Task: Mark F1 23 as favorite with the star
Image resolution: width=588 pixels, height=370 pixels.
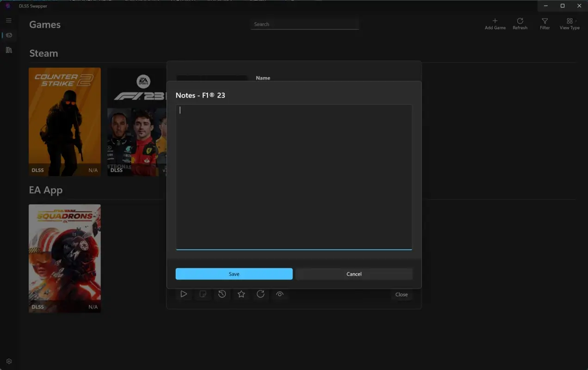Action: point(241,294)
